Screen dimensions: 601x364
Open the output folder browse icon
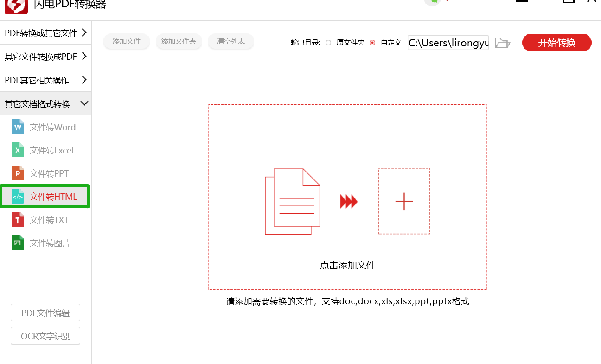502,43
